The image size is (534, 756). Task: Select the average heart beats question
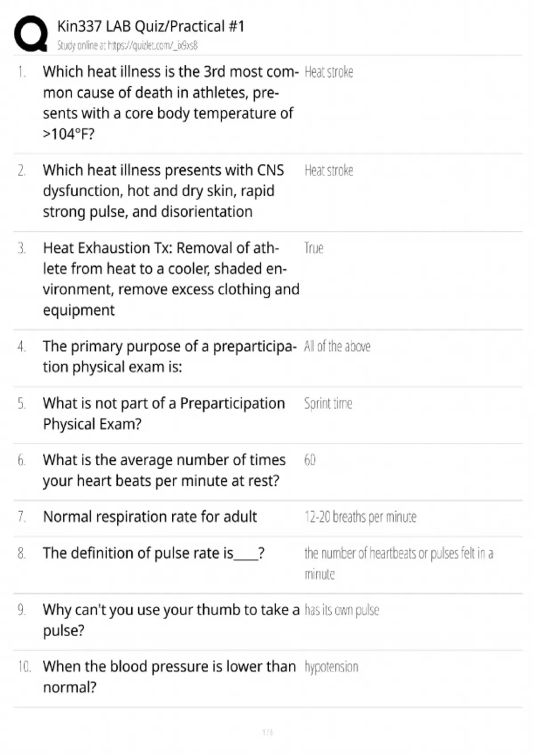coord(164,470)
